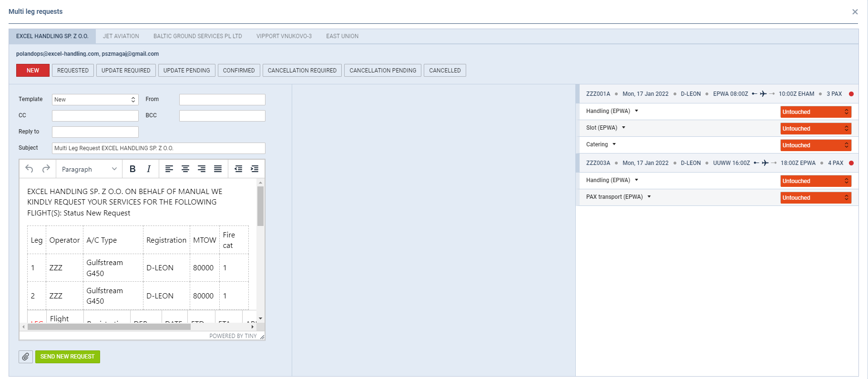The width and height of the screenshot is (868, 379).
Task: Center align text in editor
Action: click(185, 169)
